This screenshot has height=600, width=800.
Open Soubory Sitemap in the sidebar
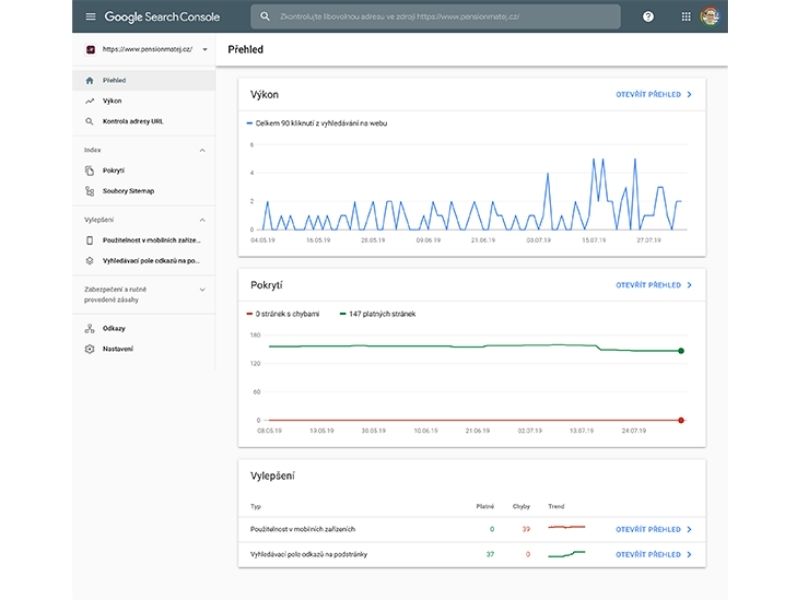(x=144, y=191)
